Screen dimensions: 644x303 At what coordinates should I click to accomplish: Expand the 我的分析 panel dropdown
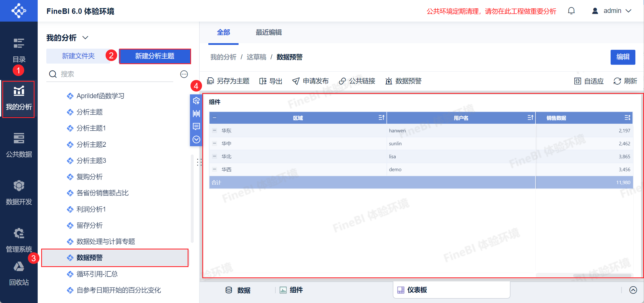85,38
